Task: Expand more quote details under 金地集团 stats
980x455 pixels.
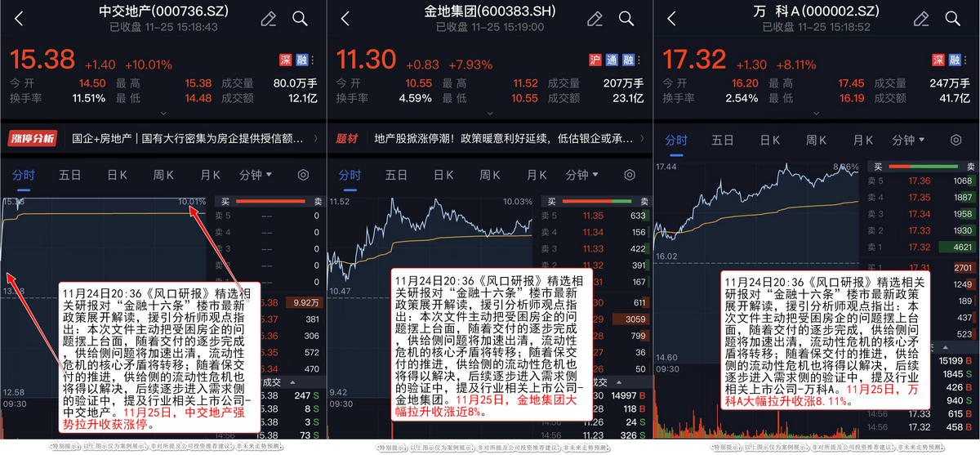Action: pyautogui.click(x=490, y=115)
